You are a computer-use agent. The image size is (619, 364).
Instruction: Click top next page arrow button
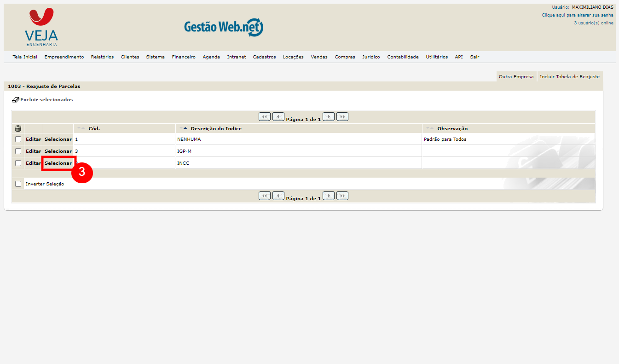click(329, 117)
